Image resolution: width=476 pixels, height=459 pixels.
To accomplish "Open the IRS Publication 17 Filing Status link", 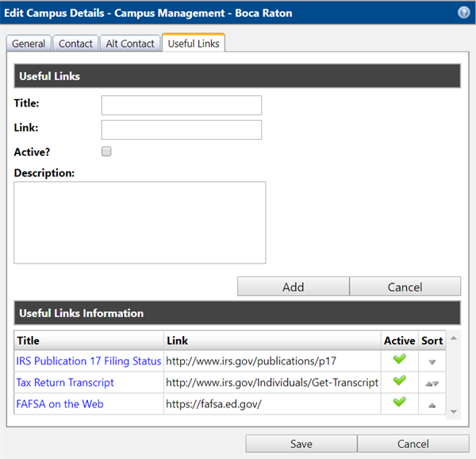I will (88, 361).
